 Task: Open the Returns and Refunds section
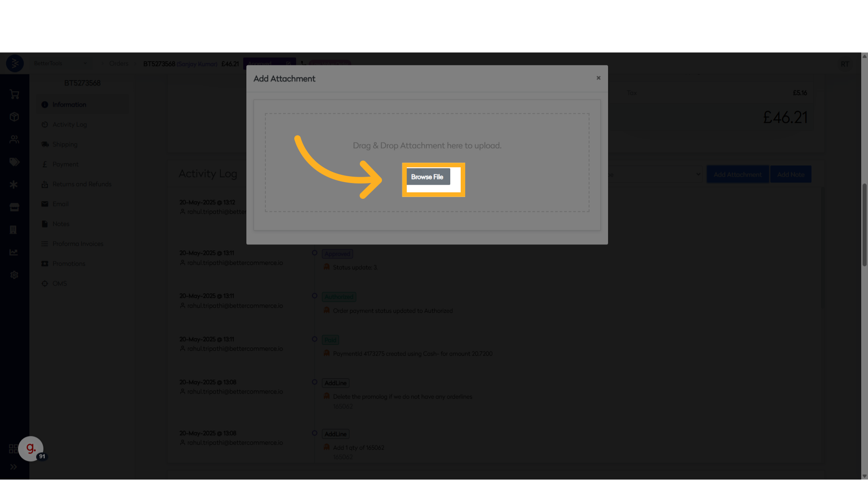[81, 184]
